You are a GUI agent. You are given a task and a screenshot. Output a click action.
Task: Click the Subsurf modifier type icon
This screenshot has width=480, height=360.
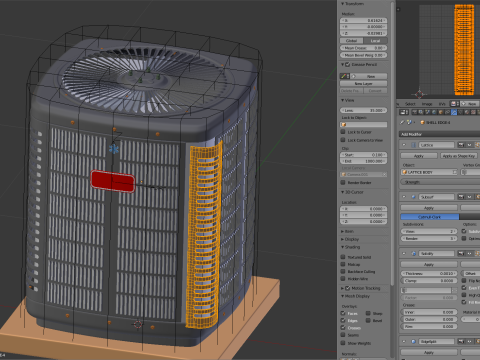414,197
